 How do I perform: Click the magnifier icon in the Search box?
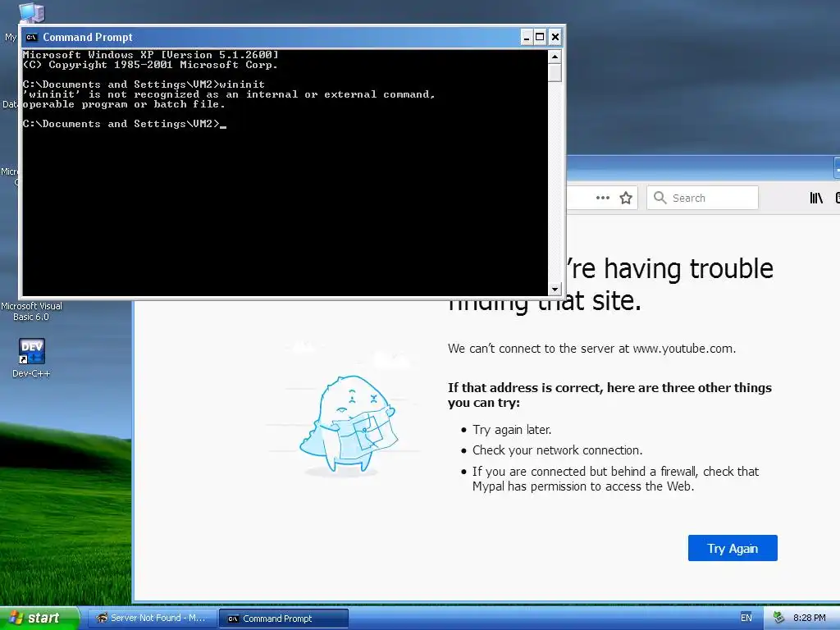[660, 198]
